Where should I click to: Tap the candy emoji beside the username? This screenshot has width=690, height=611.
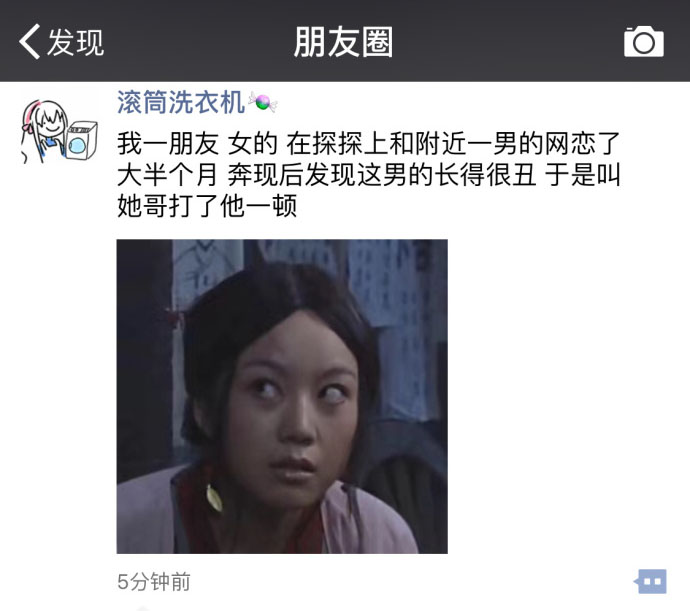click(263, 102)
